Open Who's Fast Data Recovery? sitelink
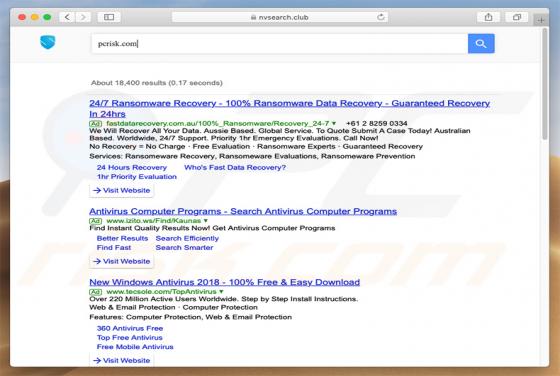 235,167
